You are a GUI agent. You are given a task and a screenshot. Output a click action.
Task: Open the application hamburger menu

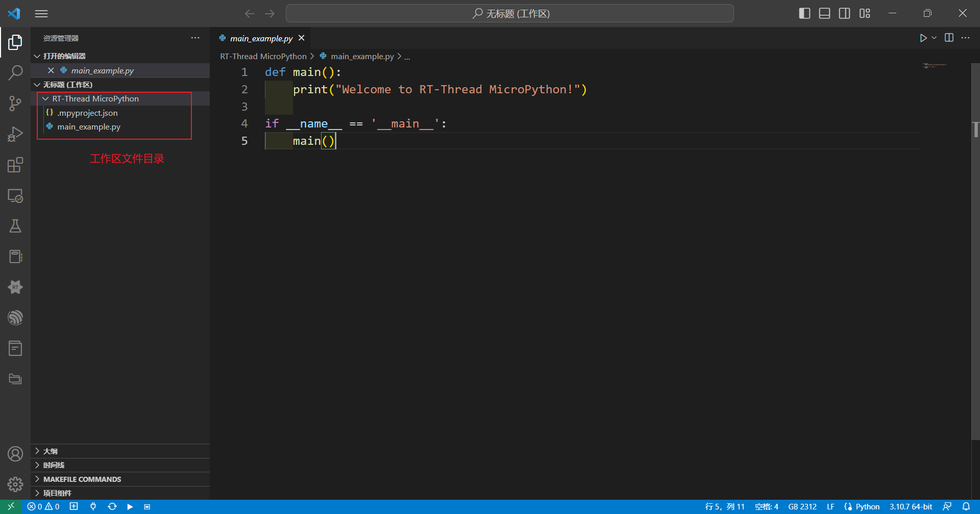coord(41,14)
